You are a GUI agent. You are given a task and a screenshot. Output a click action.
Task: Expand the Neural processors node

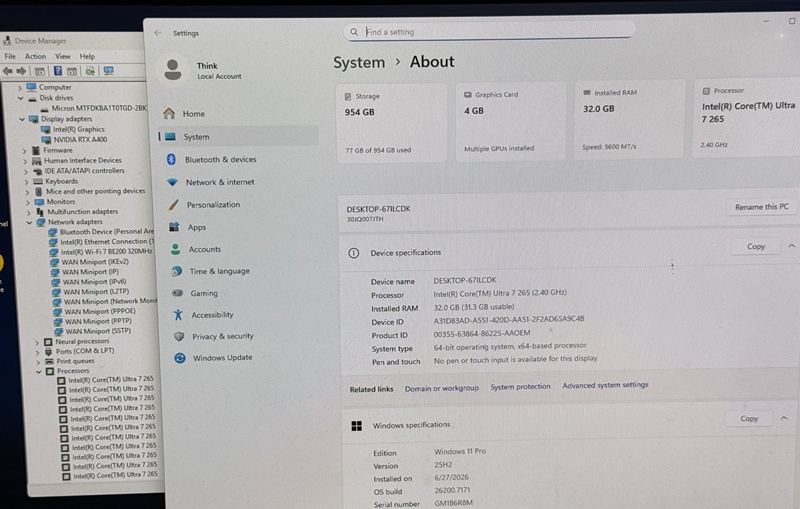37,343
